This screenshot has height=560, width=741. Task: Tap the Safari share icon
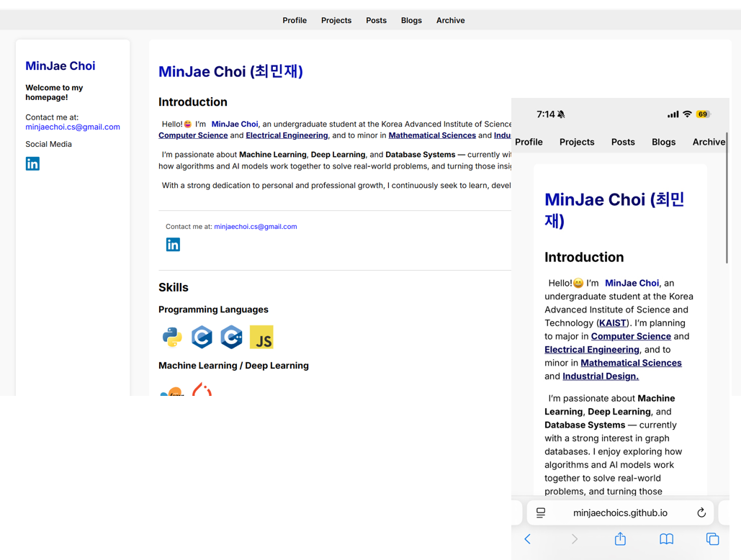[620, 538]
